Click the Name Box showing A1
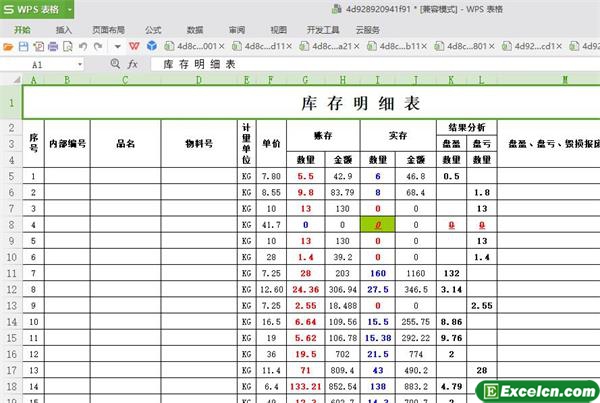The image size is (600, 403). [38, 65]
